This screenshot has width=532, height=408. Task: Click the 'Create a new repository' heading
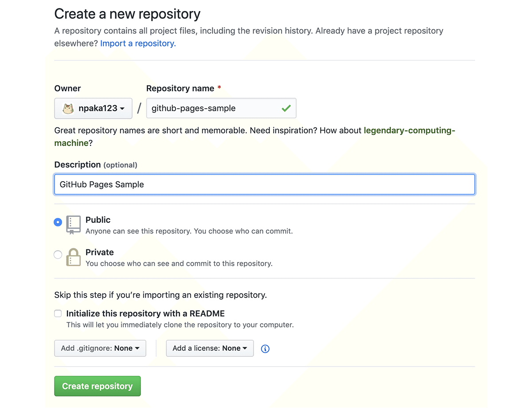tap(127, 14)
